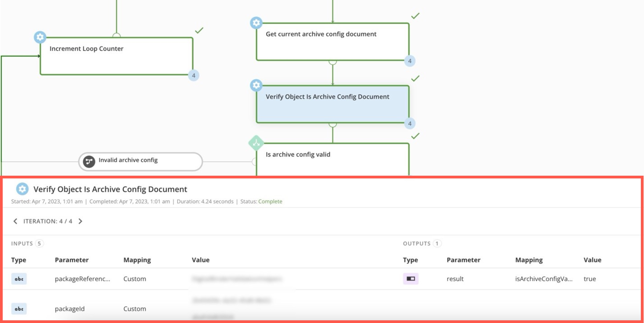The width and height of the screenshot is (644, 323).
Task: Expand the INPUTS 5 section
Action: pyautogui.click(x=27, y=243)
